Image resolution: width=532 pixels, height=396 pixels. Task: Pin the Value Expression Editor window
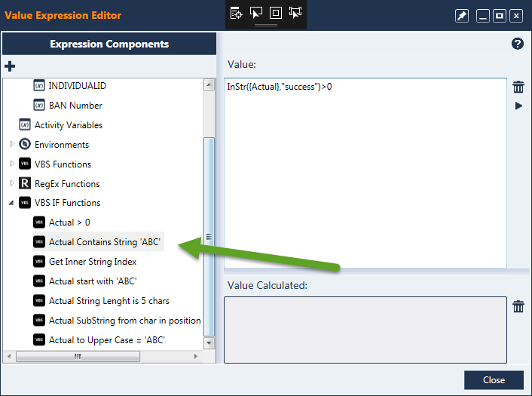[462, 16]
